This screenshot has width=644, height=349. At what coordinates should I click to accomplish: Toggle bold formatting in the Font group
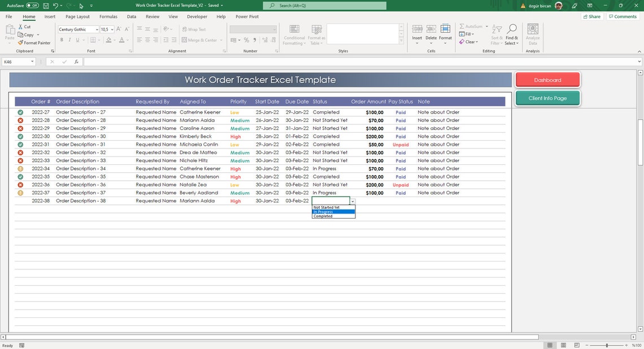pos(62,40)
